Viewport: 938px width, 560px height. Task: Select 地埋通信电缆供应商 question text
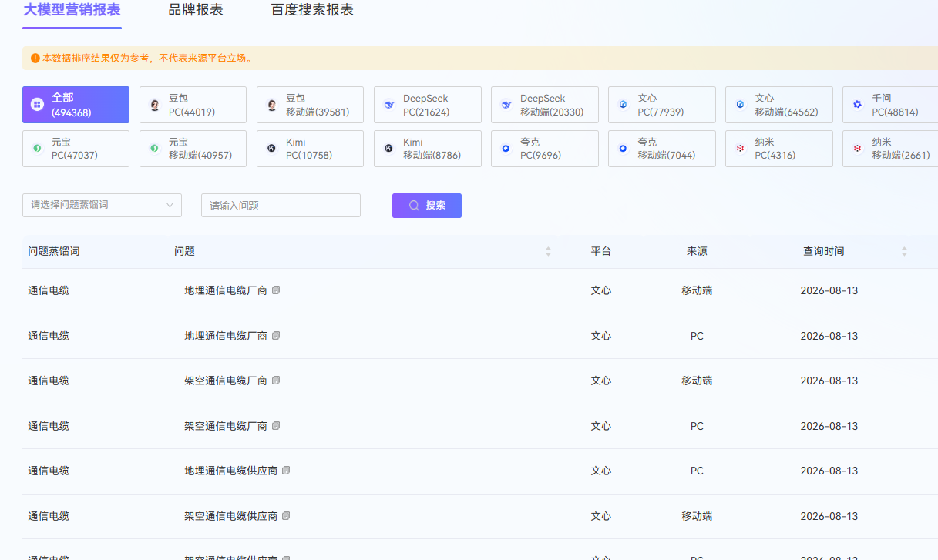(x=231, y=471)
